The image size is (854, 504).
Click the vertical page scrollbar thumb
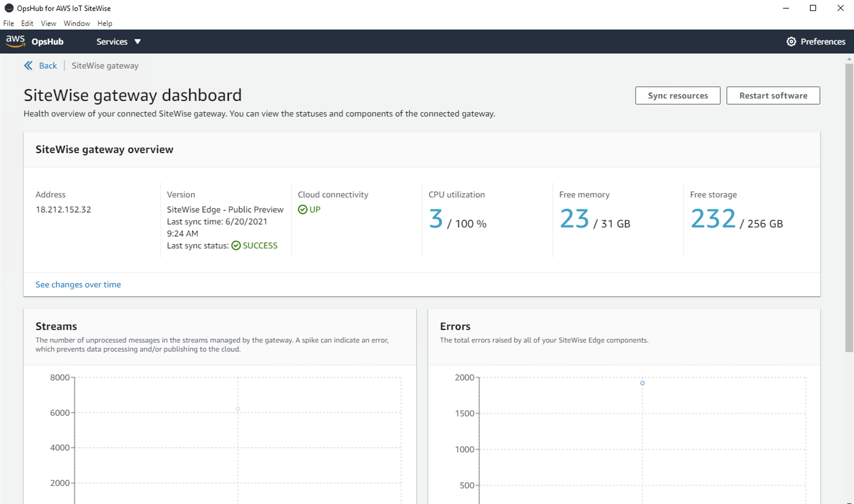tap(849, 207)
